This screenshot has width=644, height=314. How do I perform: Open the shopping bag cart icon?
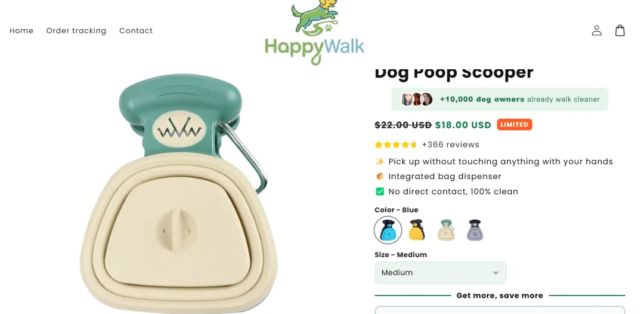620,30
